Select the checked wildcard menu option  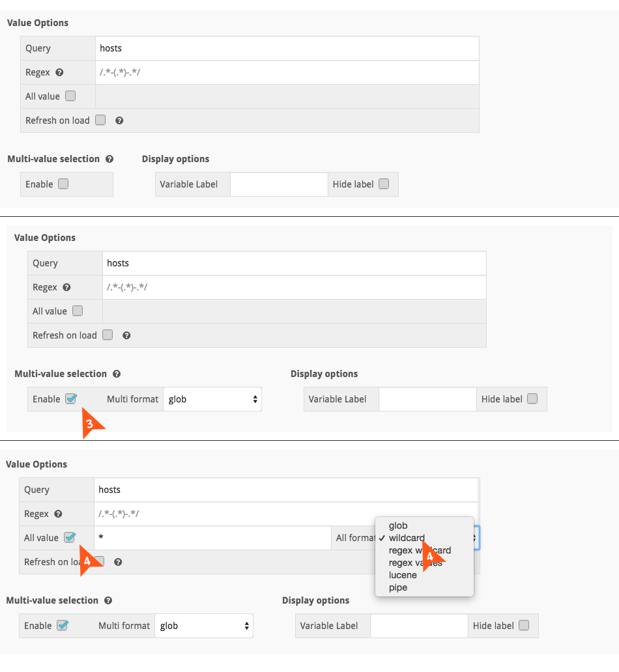(x=407, y=538)
